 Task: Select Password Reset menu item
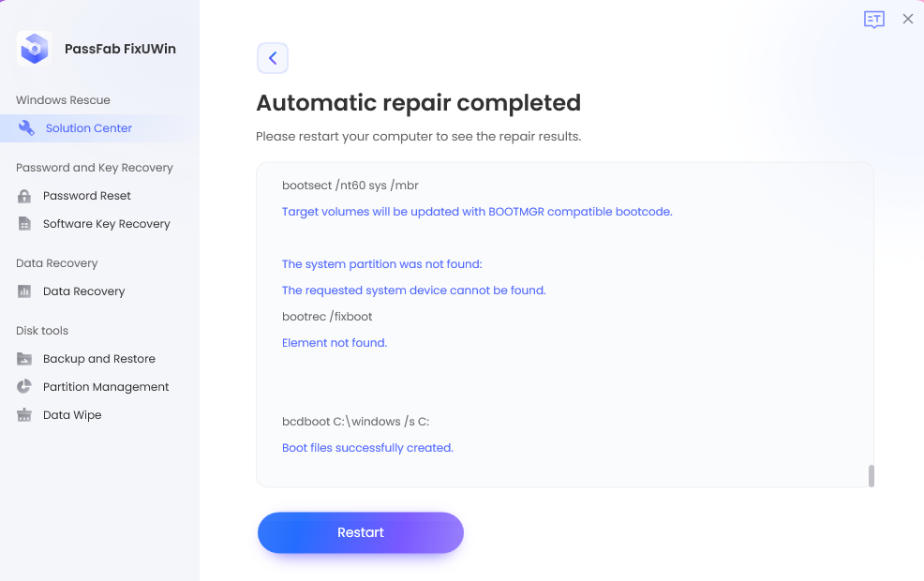[x=87, y=196]
